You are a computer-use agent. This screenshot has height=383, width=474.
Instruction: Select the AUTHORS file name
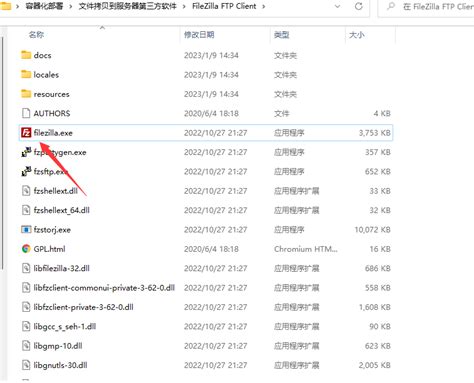click(52, 113)
